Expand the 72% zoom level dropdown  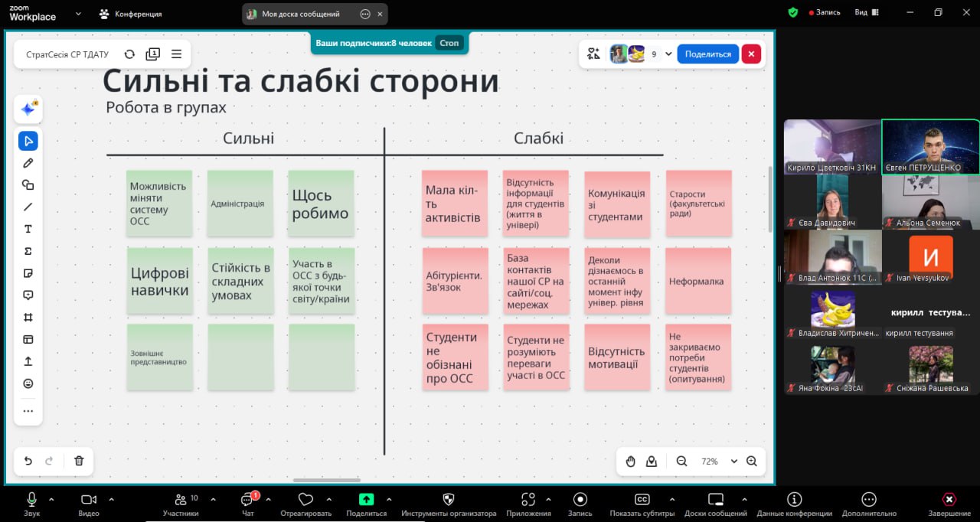(733, 462)
